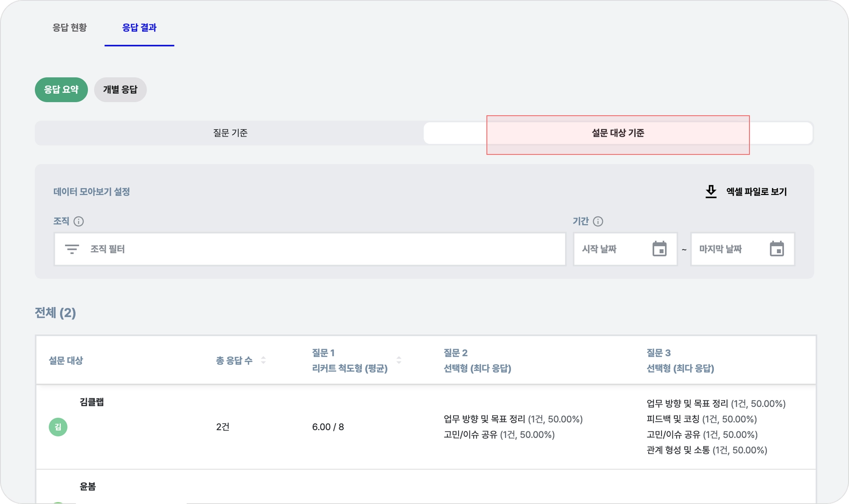Toggle to 개별 응답 pill
Screen dimensions: 849x504
pyautogui.click(x=120, y=90)
